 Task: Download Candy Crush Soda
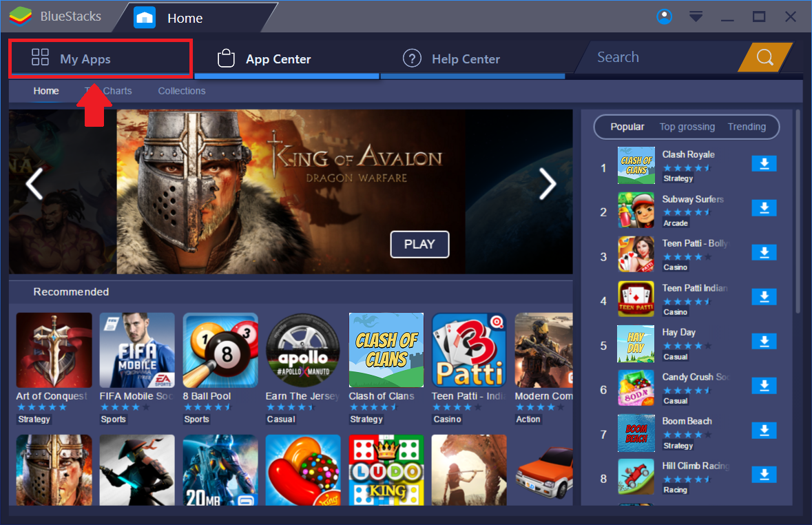coord(764,386)
